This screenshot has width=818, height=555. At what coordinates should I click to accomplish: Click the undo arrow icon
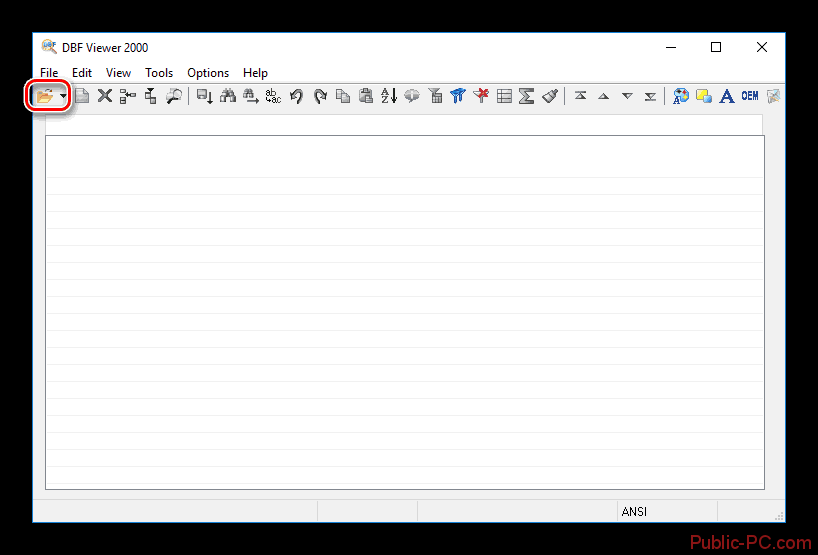tap(297, 96)
